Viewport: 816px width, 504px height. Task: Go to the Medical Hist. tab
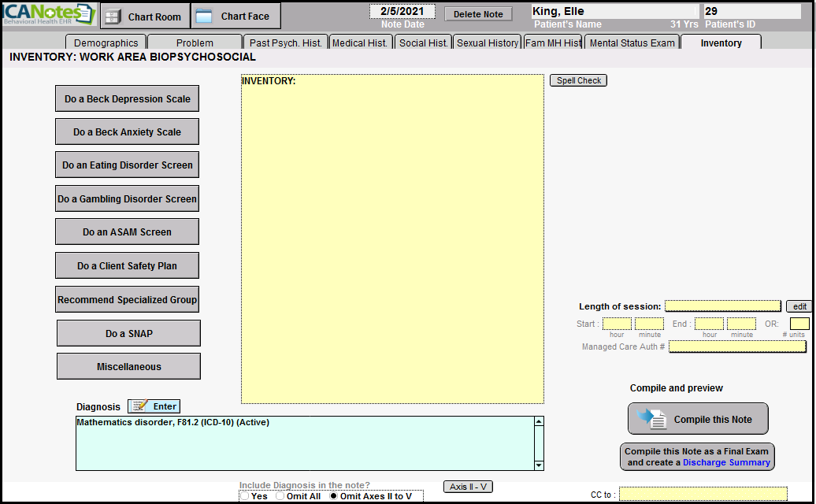tap(360, 43)
